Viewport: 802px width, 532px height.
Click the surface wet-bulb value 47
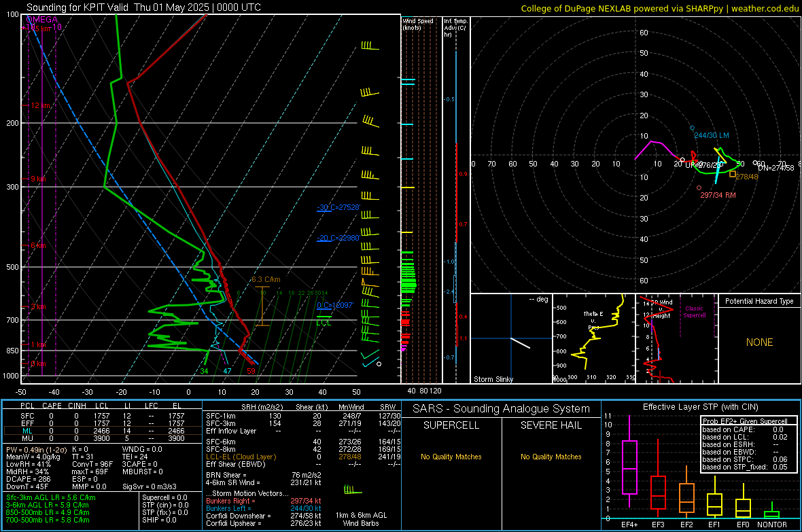(227, 371)
